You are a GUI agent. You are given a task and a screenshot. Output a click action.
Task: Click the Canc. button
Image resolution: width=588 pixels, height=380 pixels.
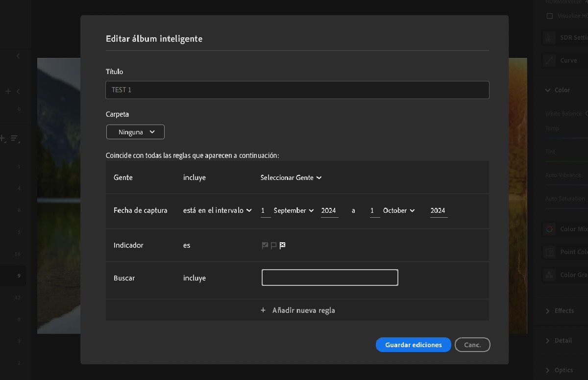472,345
